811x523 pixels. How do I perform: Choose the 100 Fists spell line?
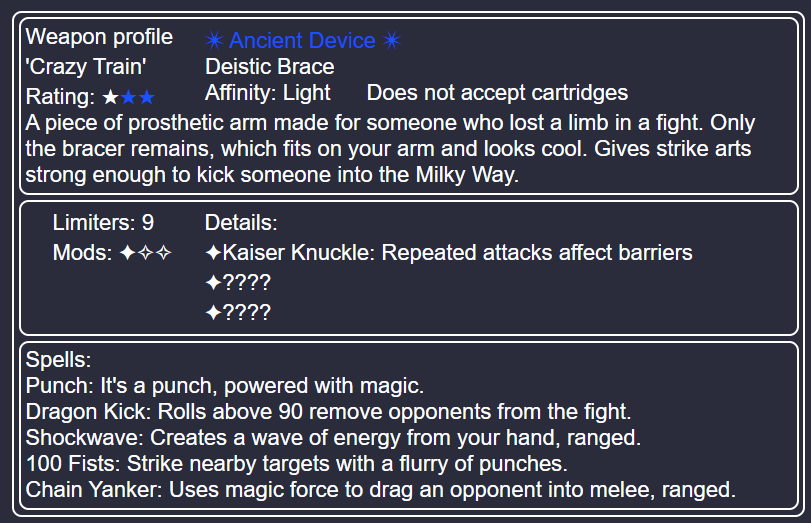[x=296, y=464]
